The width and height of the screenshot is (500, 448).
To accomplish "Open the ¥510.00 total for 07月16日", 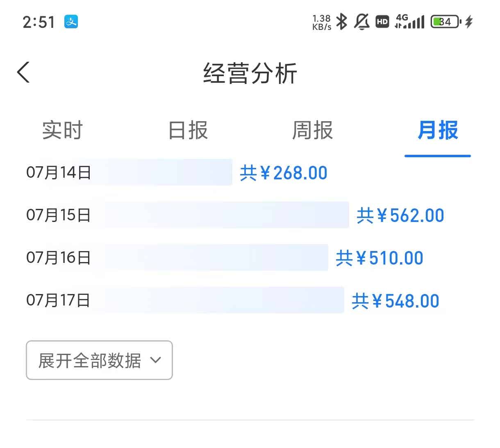I will 380,258.
